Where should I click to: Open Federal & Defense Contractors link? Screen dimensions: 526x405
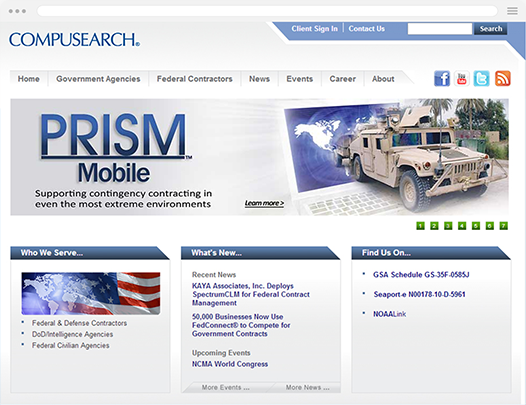(80, 323)
